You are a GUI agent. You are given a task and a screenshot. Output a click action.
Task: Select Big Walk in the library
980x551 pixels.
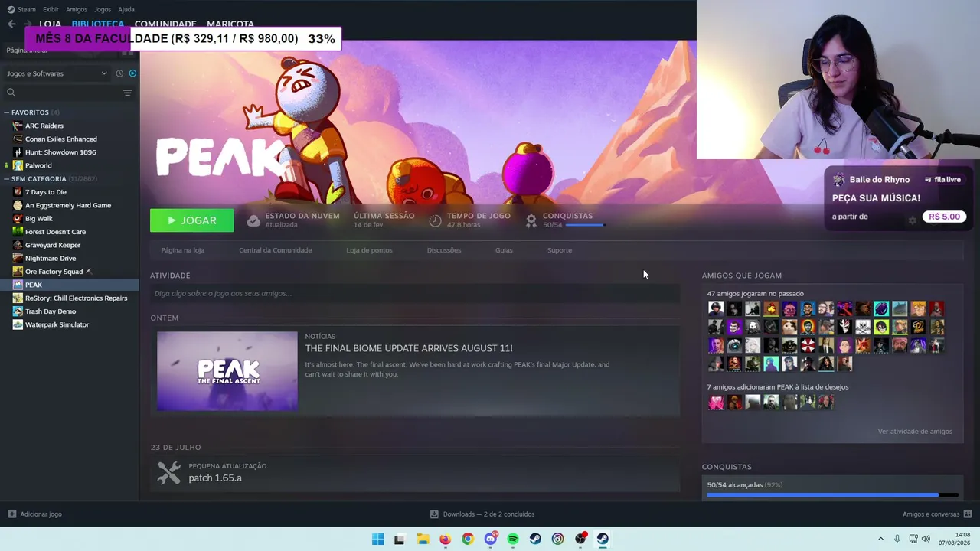[x=39, y=219]
